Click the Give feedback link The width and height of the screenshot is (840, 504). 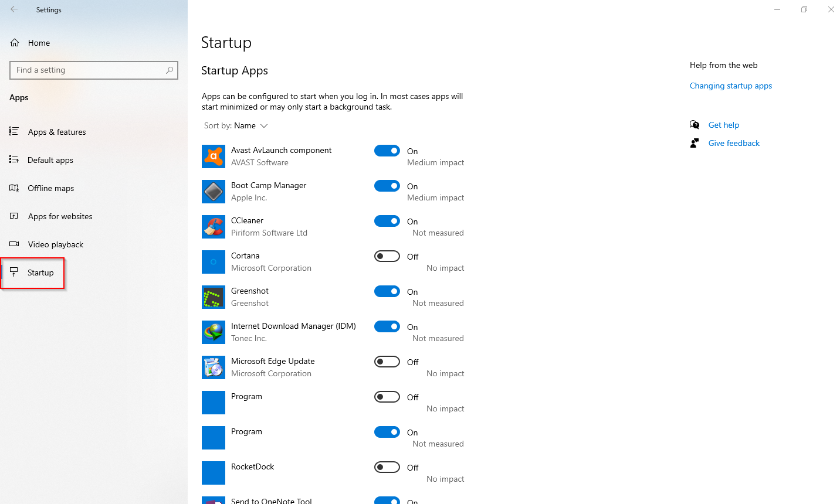coord(734,143)
